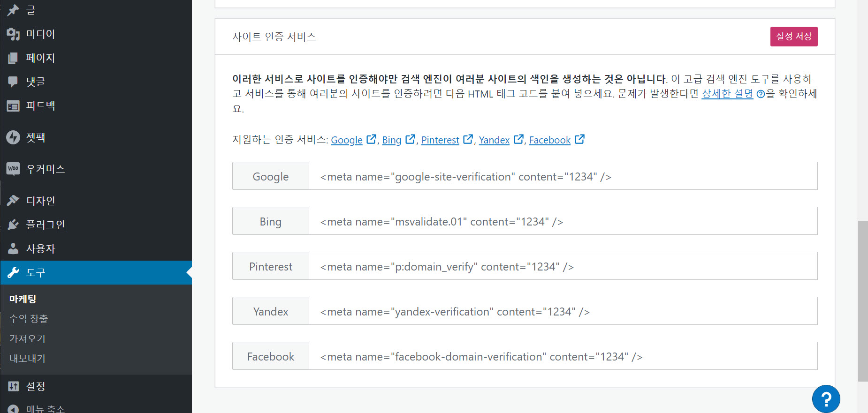The height and width of the screenshot is (413, 868).
Task: Open the 내보내기 (Export) submenu item
Action: (27, 358)
